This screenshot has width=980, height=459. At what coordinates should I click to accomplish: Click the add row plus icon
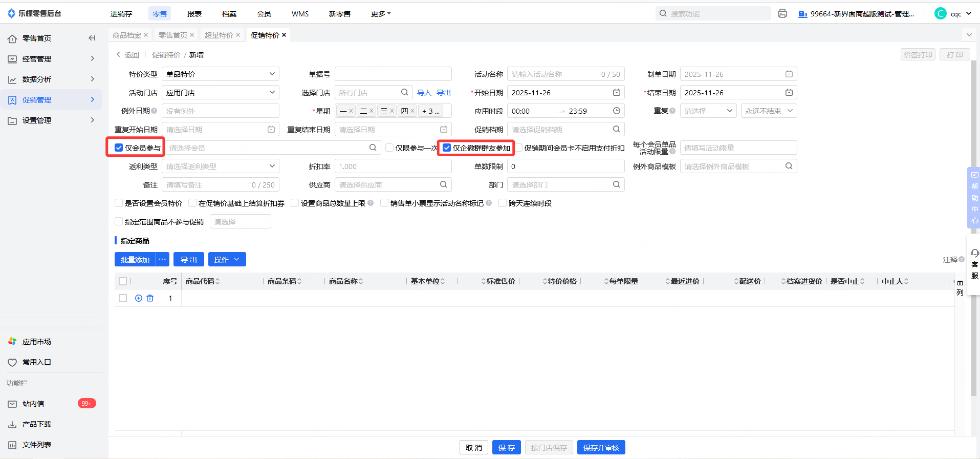click(138, 298)
